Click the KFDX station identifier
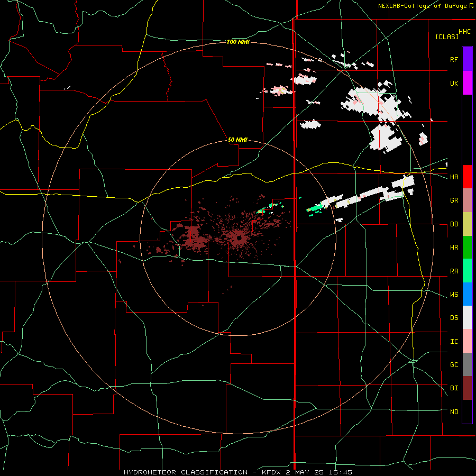476x476 pixels. (x=272, y=472)
